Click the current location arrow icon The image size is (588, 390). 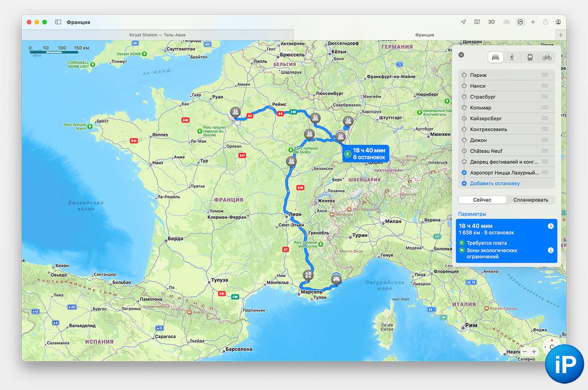tap(463, 22)
